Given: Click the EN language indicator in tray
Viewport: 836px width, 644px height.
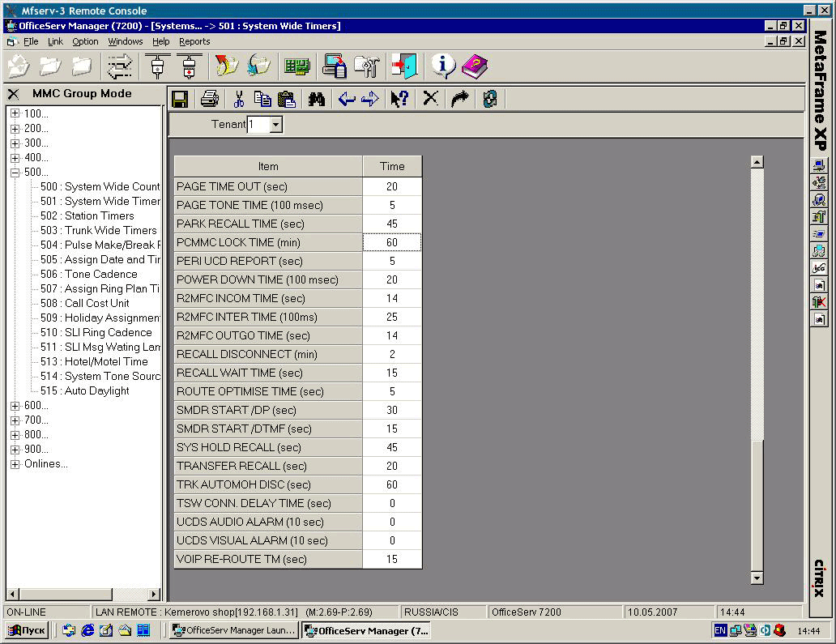Looking at the screenshot, I should tap(720, 631).
